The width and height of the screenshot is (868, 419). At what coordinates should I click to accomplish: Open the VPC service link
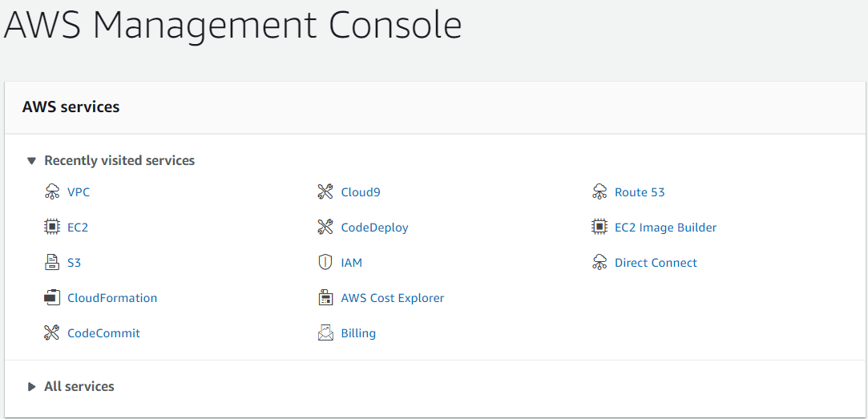(x=79, y=192)
